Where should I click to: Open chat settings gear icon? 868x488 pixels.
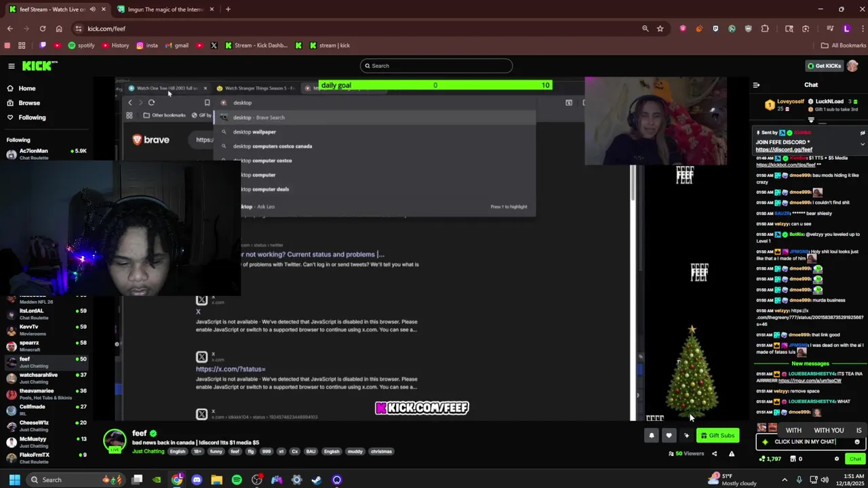point(837,459)
